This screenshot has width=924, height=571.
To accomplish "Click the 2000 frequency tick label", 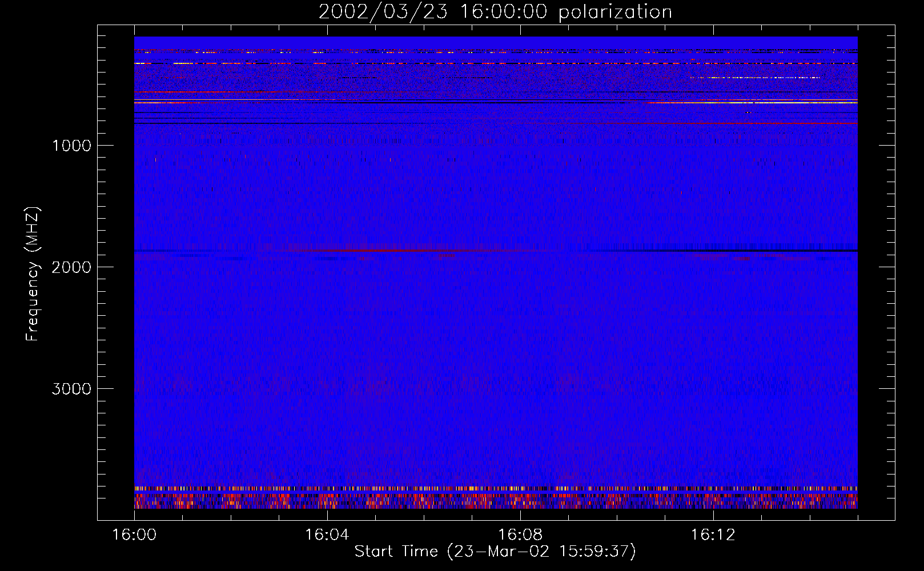I will click(71, 267).
